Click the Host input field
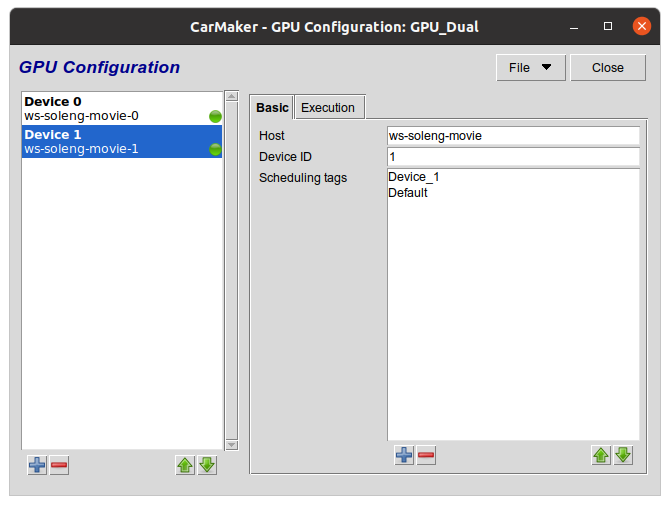Screen dimensions: 670x505 tap(512, 135)
